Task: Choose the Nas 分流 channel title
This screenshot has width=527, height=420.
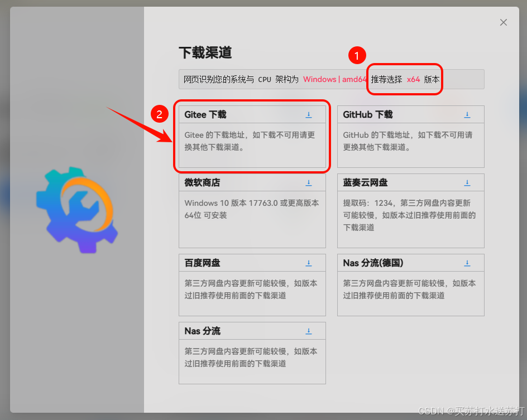Action: click(202, 331)
